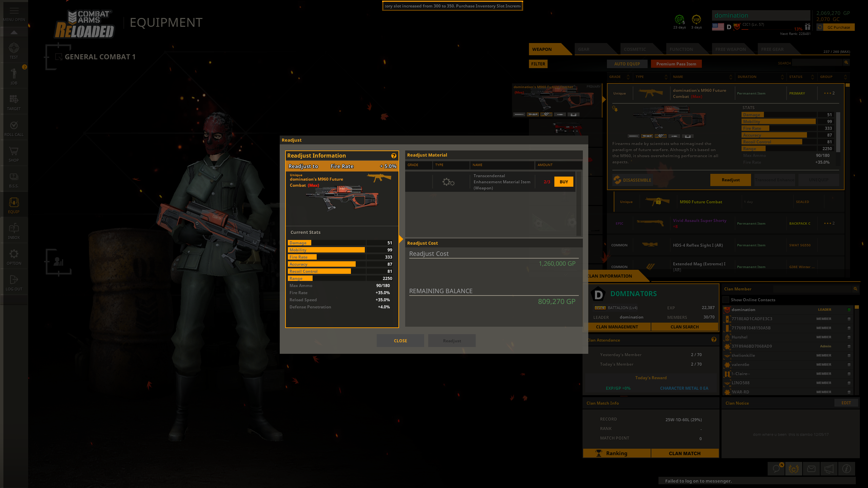Open CLAN MANAGEMENT
The image size is (868, 488).
point(617,327)
